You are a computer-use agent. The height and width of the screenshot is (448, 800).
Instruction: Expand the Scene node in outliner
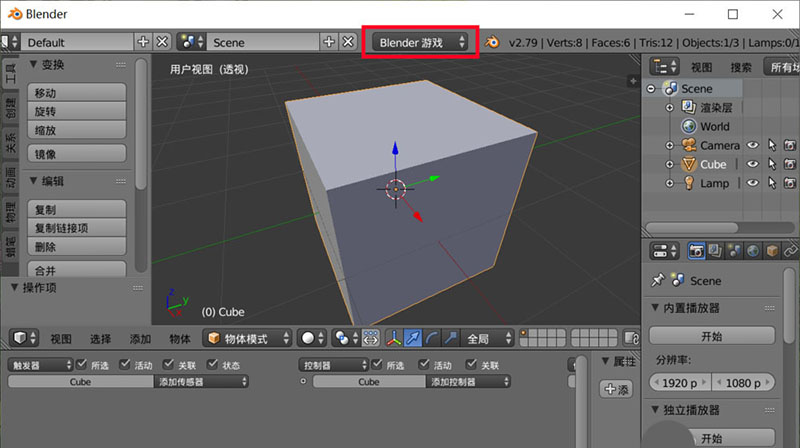[x=651, y=89]
